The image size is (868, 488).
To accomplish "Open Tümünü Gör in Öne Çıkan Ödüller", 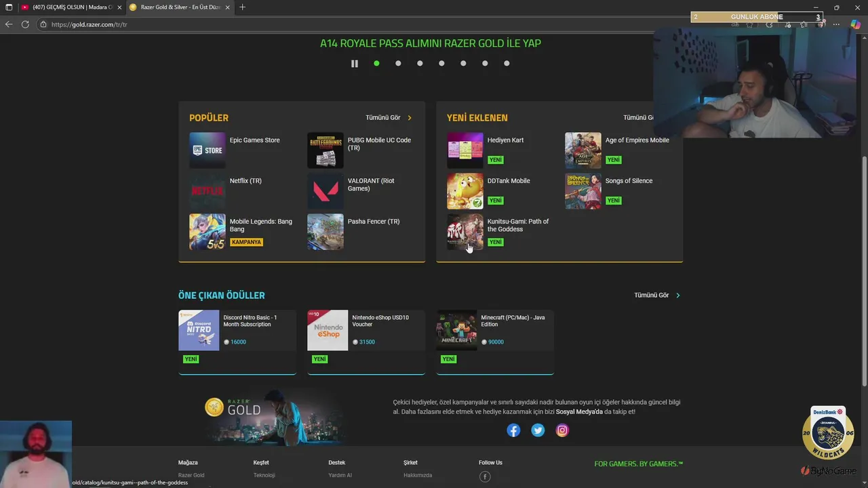I will click(x=652, y=296).
